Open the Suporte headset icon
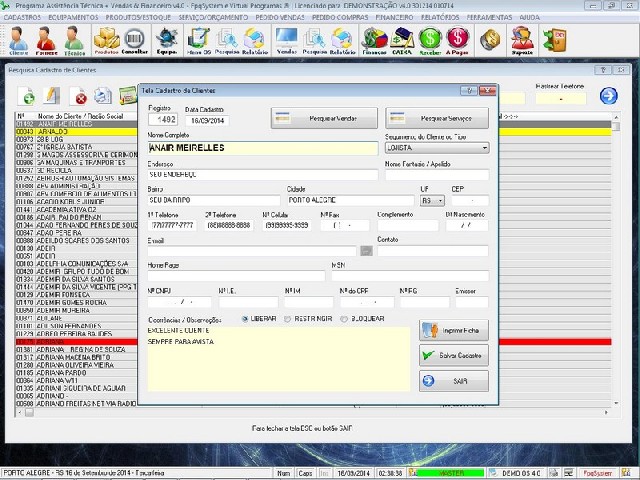Image resolution: width=640 pixels, height=480 pixels. pos(522,40)
